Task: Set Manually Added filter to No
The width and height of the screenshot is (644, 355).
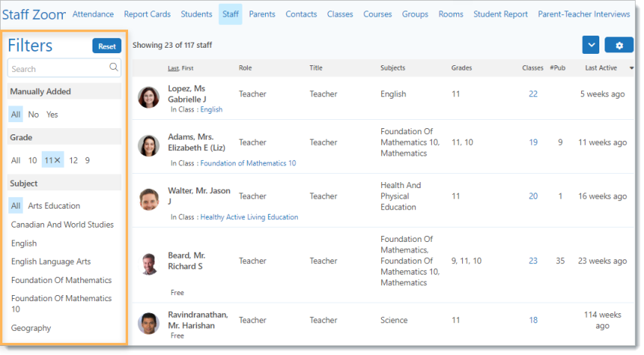Action: point(33,115)
